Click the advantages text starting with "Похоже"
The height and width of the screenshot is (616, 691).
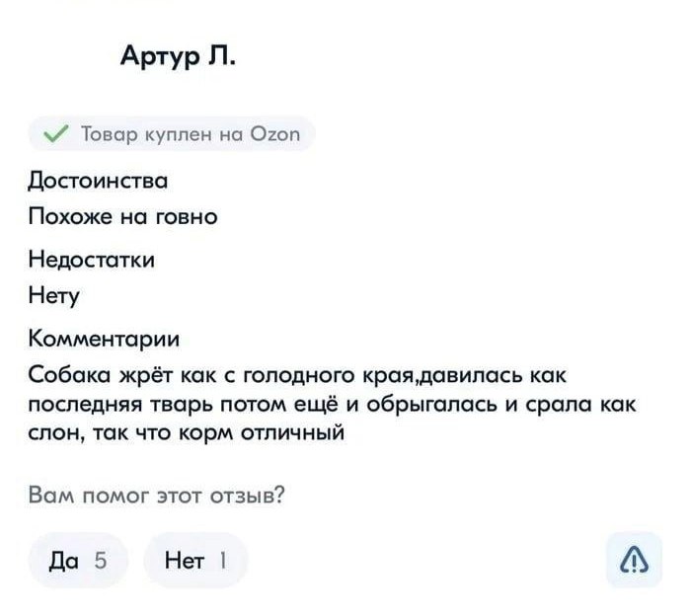[x=121, y=214]
